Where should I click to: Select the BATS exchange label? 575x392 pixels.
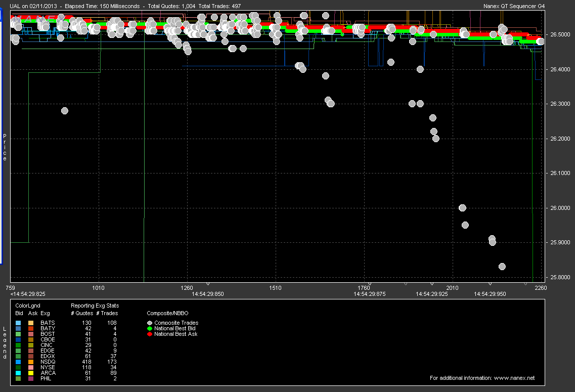48,323
